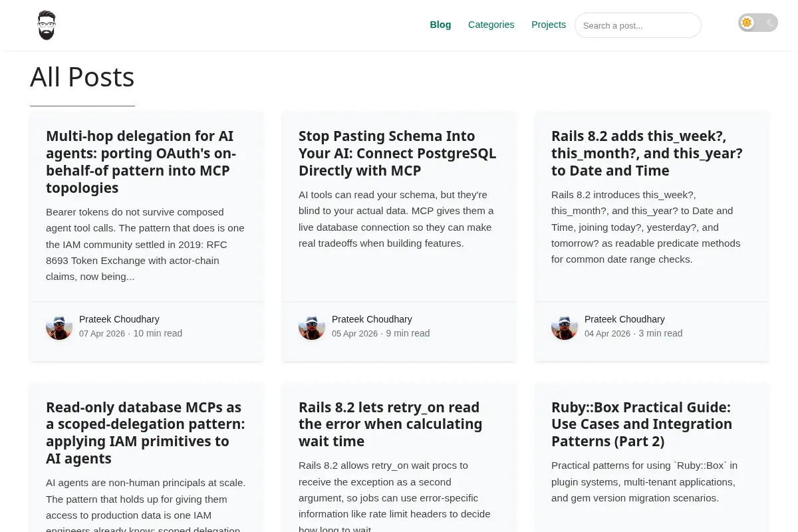
Task: Open the Stop Pasting Schema Into Your AI post
Action: pyautogui.click(x=397, y=153)
